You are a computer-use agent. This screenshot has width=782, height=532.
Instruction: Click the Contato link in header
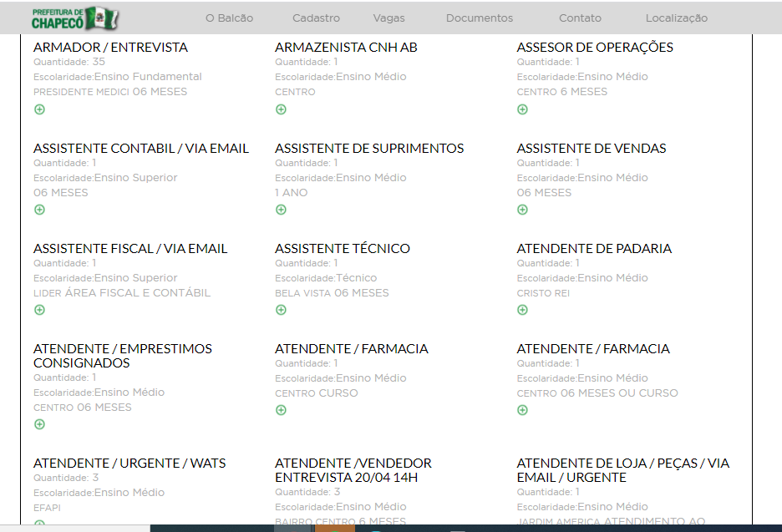click(x=580, y=18)
